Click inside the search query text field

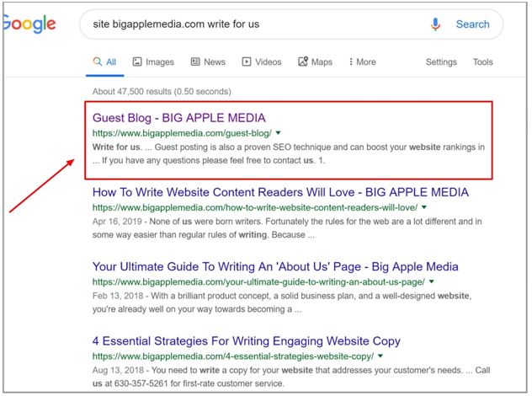click(x=253, y=24)
